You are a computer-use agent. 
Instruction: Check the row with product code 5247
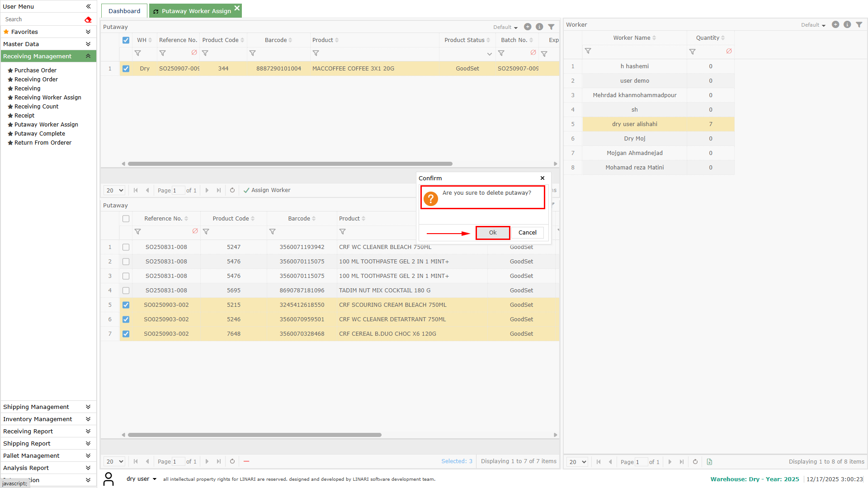tap(126, 247)
